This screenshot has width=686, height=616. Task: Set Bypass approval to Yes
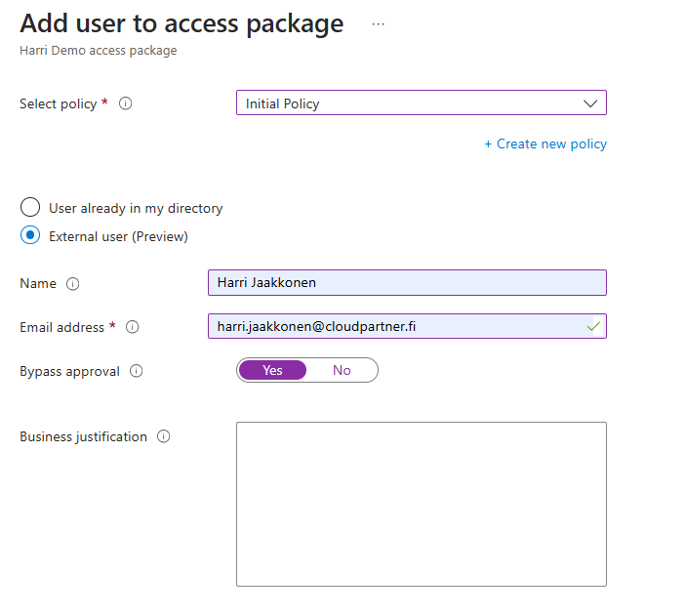click(x=272, y=370)
